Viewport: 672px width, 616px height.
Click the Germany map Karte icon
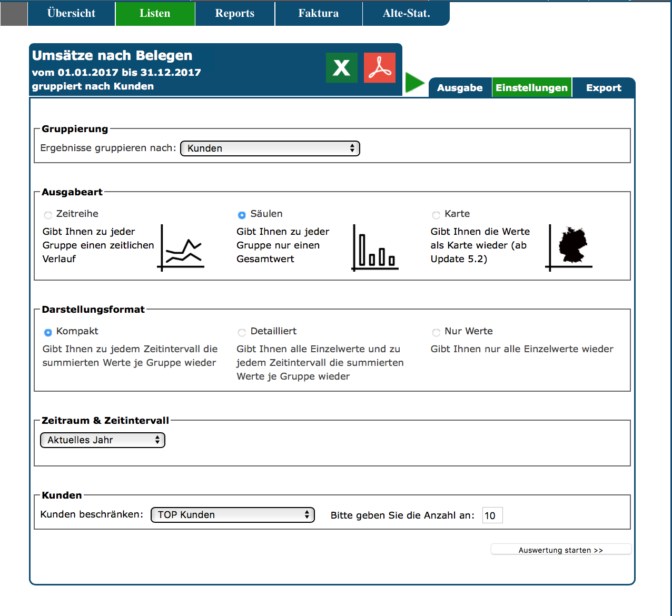pyautogui.click(x=570, y=248)
